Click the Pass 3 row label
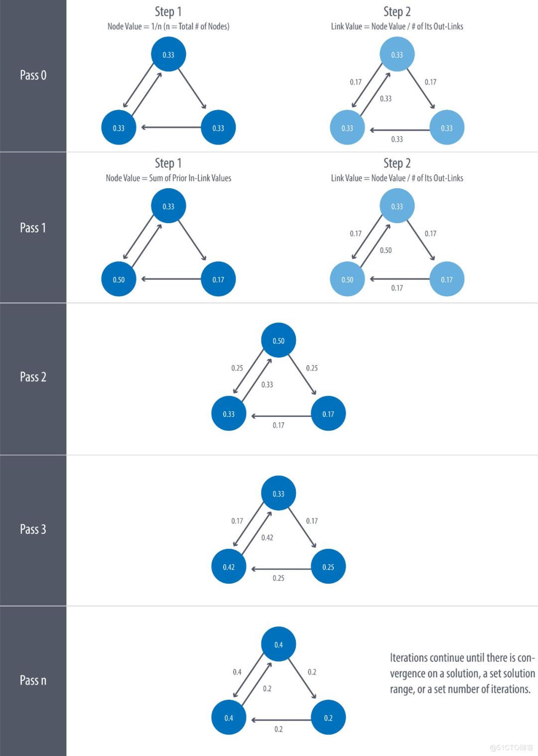 pos(33,529)
